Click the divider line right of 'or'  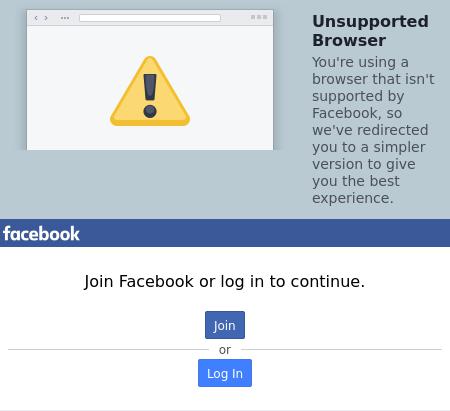point(341,350)
